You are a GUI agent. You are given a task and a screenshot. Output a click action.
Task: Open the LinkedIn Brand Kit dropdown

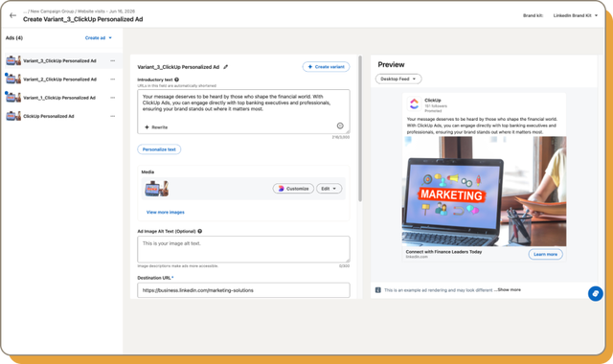tap(575, 15)
